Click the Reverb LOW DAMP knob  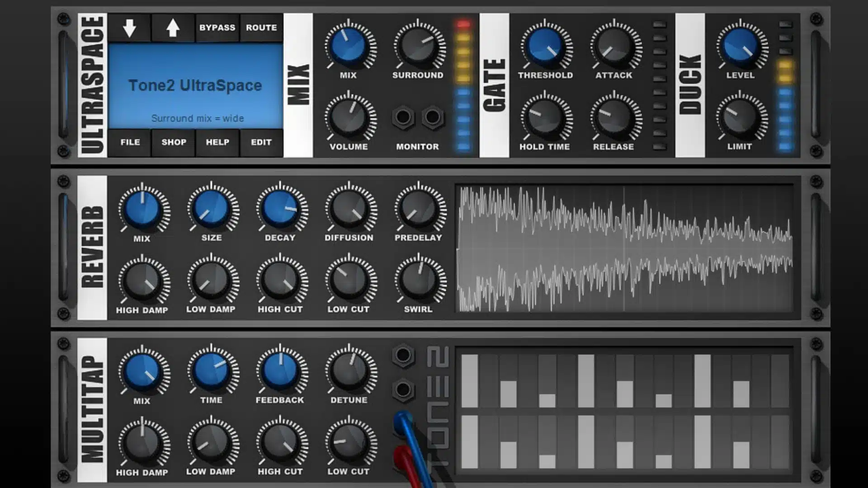(x=212, y=280)
